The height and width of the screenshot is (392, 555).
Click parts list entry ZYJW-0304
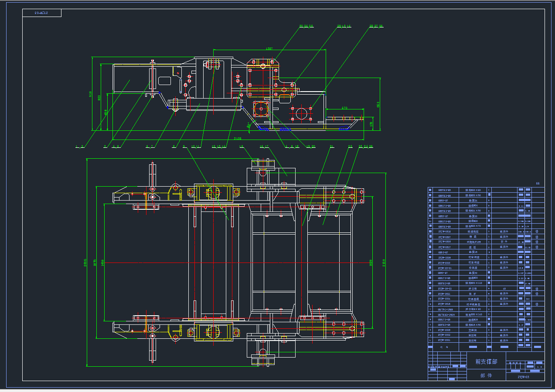coord(444,299)
